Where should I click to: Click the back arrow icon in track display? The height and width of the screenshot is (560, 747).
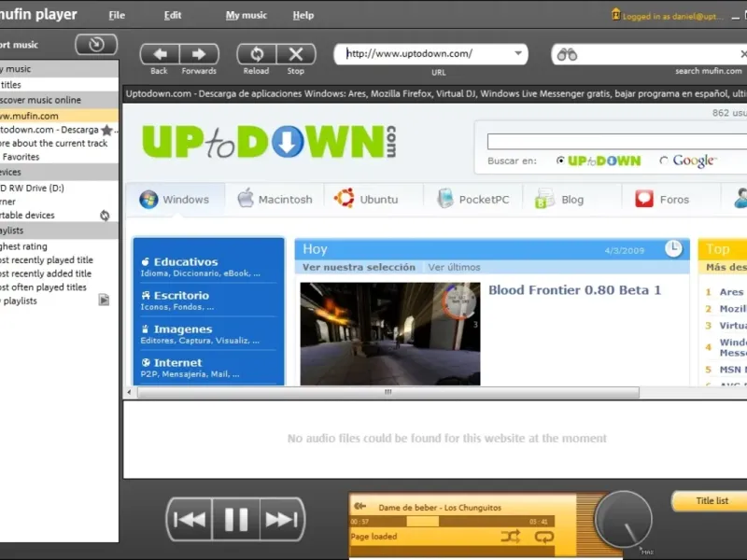click(360, 506)
